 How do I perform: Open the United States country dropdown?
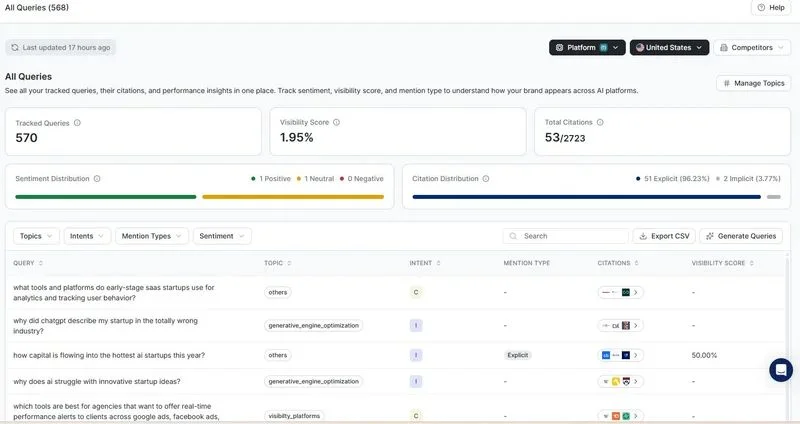click(669, 47)
